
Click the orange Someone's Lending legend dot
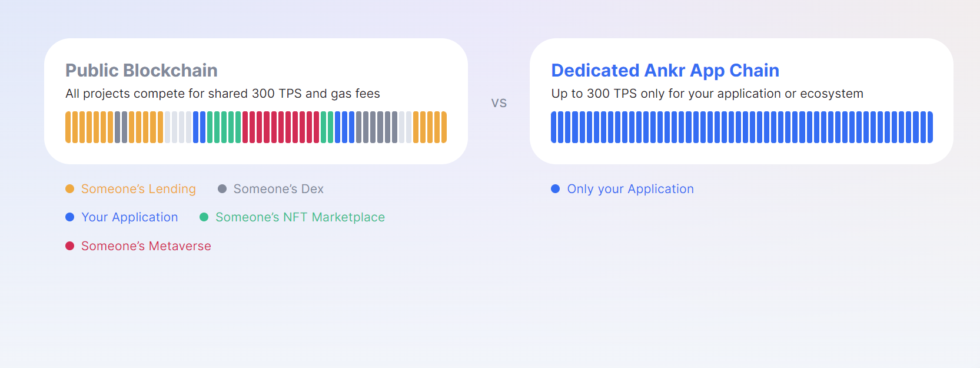[x=69, y=189]
